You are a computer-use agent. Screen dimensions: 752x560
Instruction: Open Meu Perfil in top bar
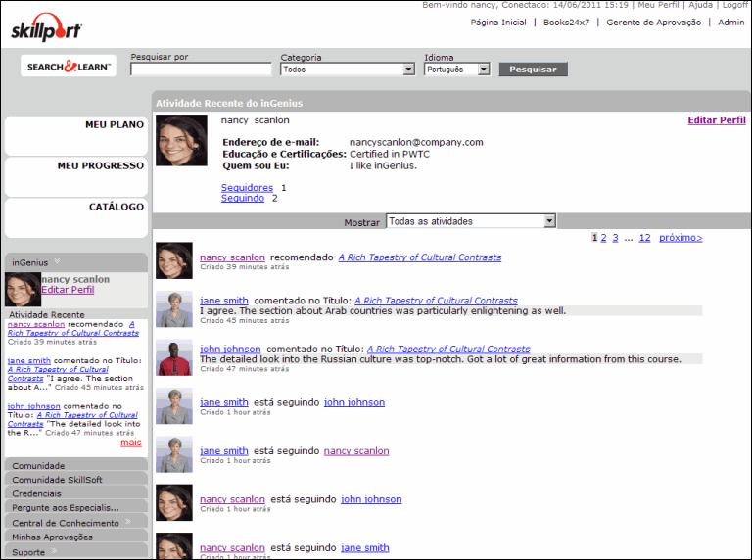pos(658,5)
